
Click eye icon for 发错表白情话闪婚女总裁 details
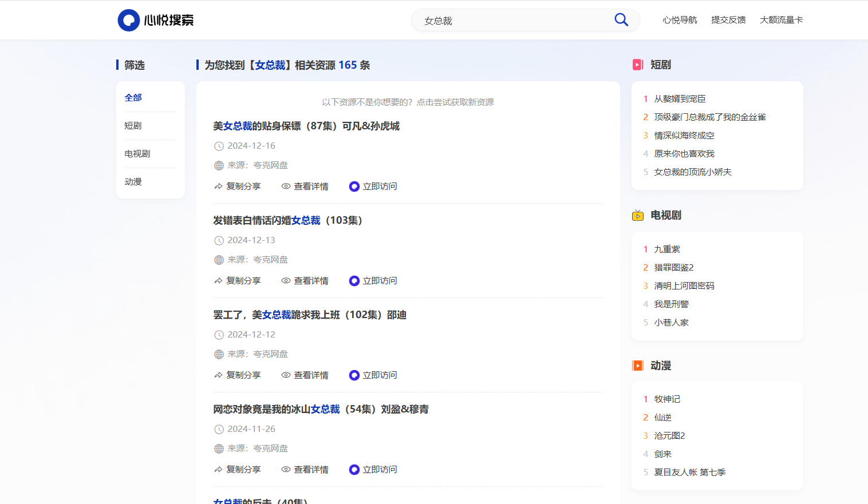[x=286, y=281]
